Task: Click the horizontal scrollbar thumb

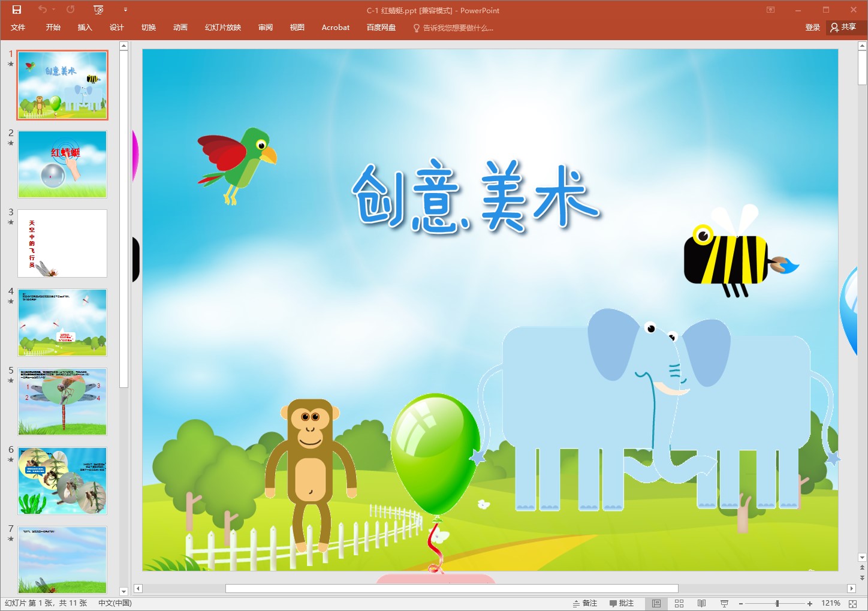Action: pos(451,588)
